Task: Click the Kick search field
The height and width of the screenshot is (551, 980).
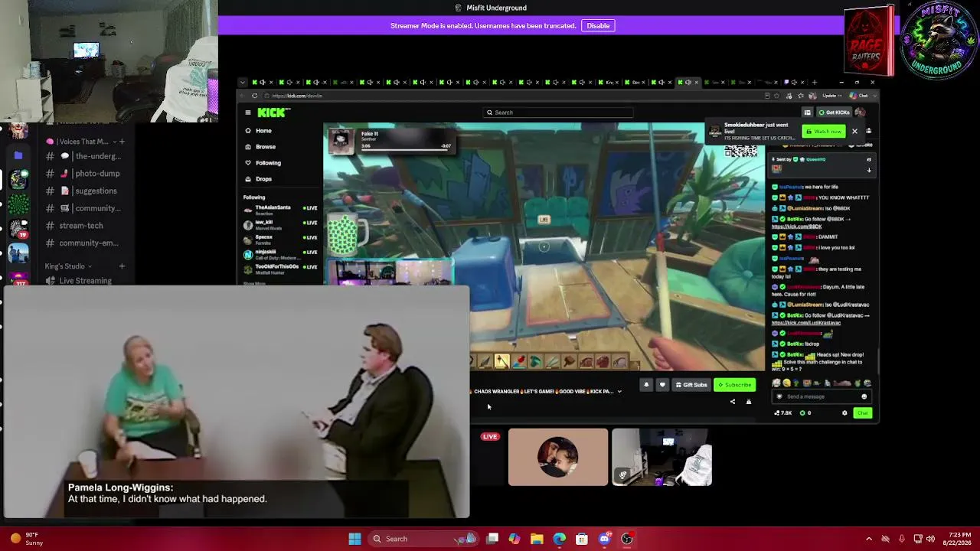Action: click(559, 112)
